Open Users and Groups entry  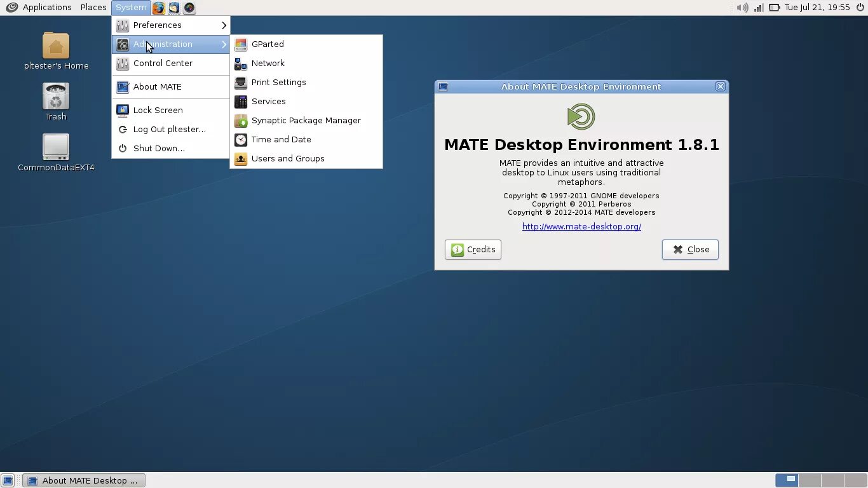point(306,159)
